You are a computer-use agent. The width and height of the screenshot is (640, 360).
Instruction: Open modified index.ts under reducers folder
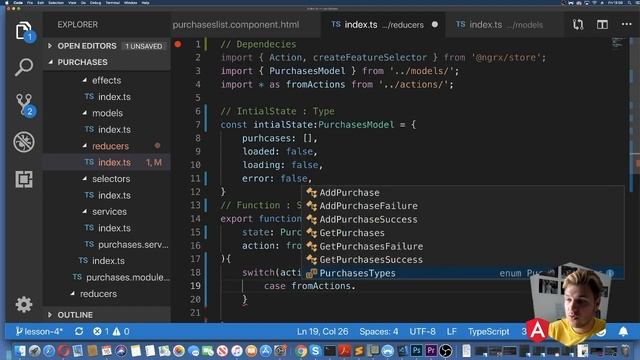(107, 162)
